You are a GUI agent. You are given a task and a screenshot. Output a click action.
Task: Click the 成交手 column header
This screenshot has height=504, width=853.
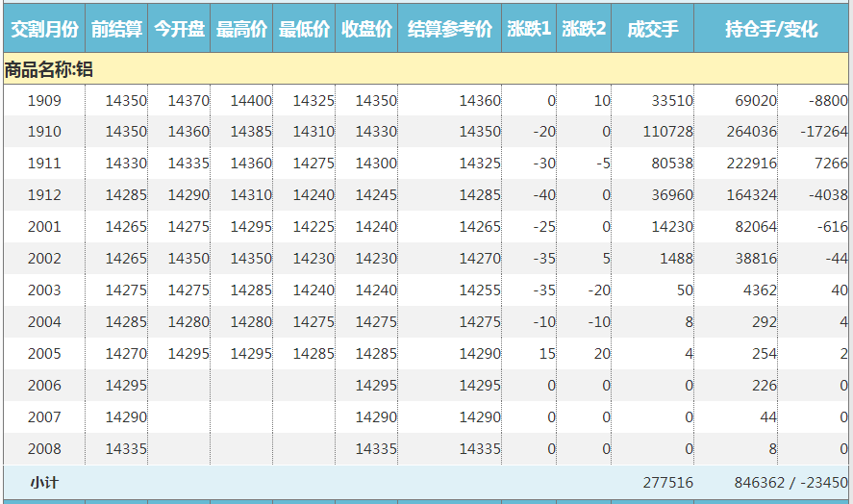652,30
